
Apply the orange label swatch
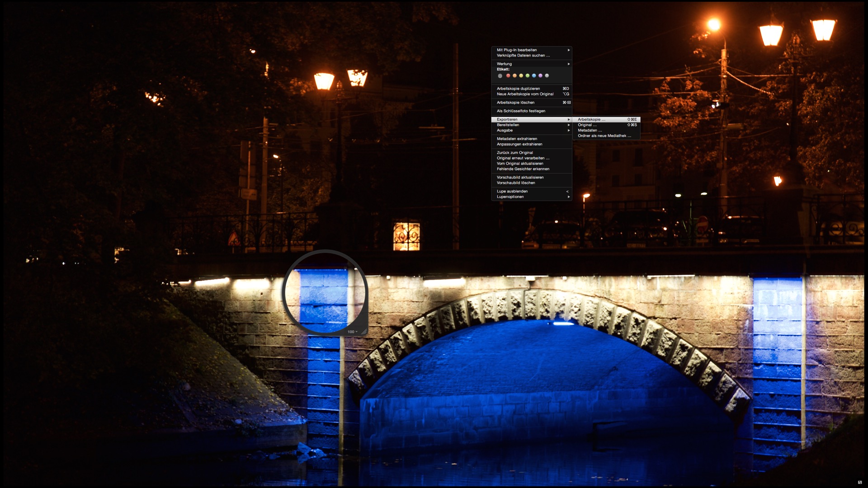[x=514, y=75]
